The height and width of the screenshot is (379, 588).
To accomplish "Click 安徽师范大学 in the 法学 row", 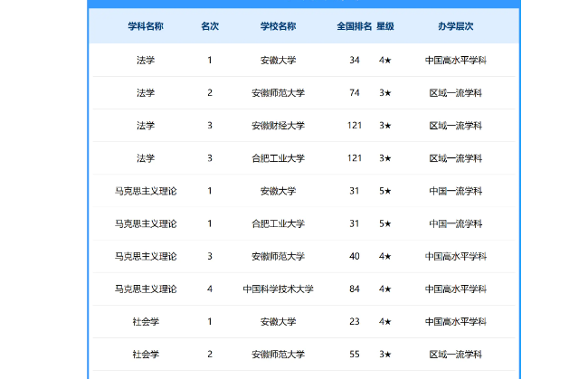I will tap(278, 92).
